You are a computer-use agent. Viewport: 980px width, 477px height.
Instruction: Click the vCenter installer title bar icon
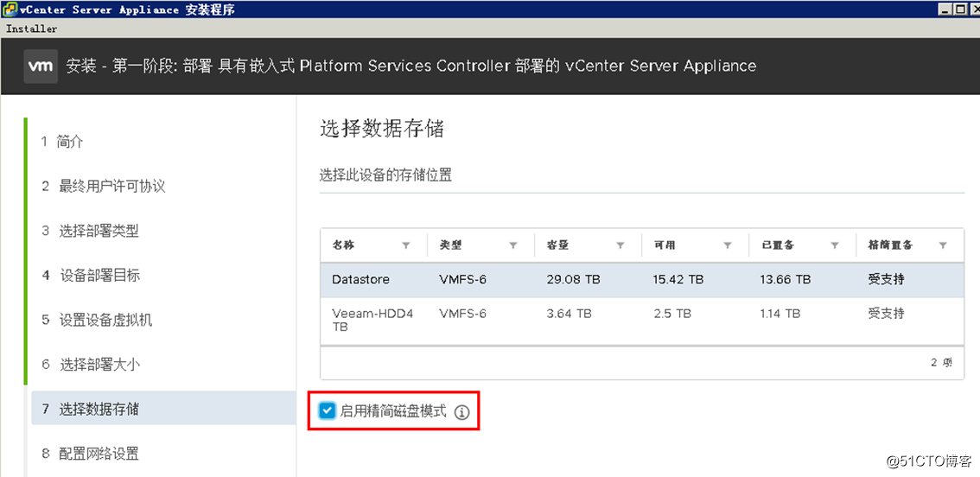pyautogui.click(x=9, y=10)
